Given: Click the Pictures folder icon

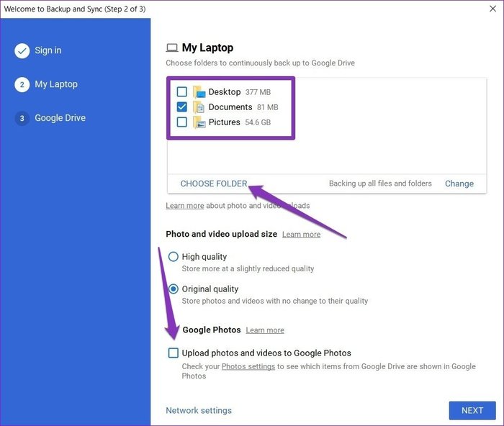Looking at the screenshot, I should point(199,122).
